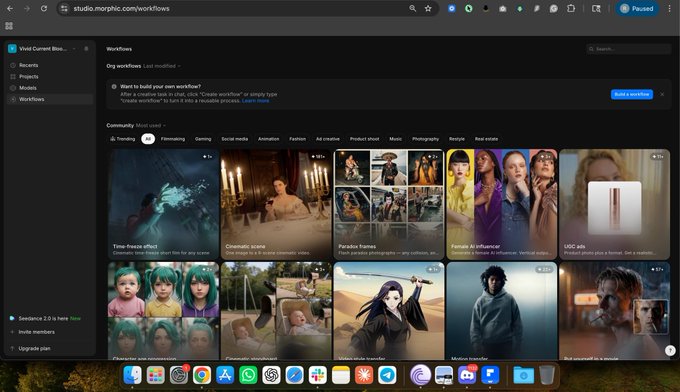Go to Models in sidebar

point(28,88)
